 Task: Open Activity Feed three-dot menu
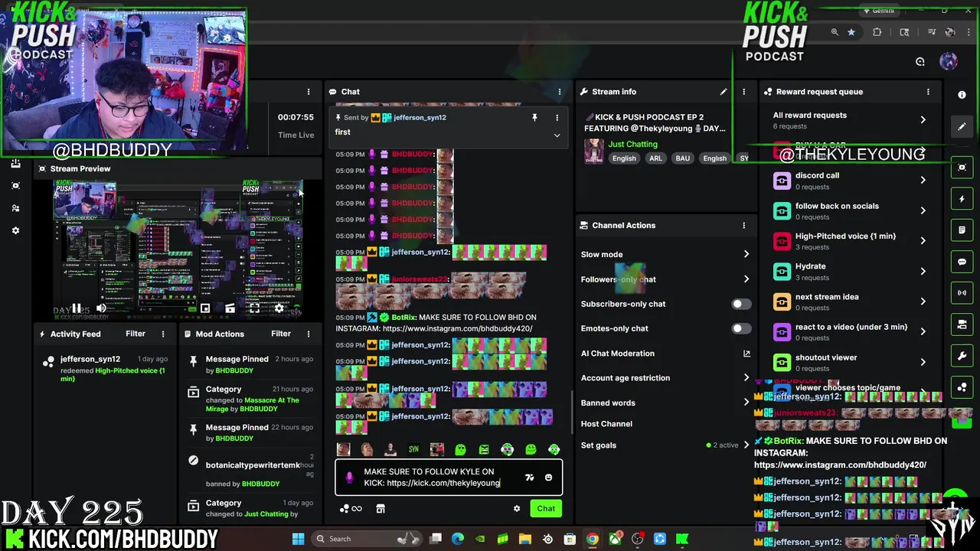162,334
